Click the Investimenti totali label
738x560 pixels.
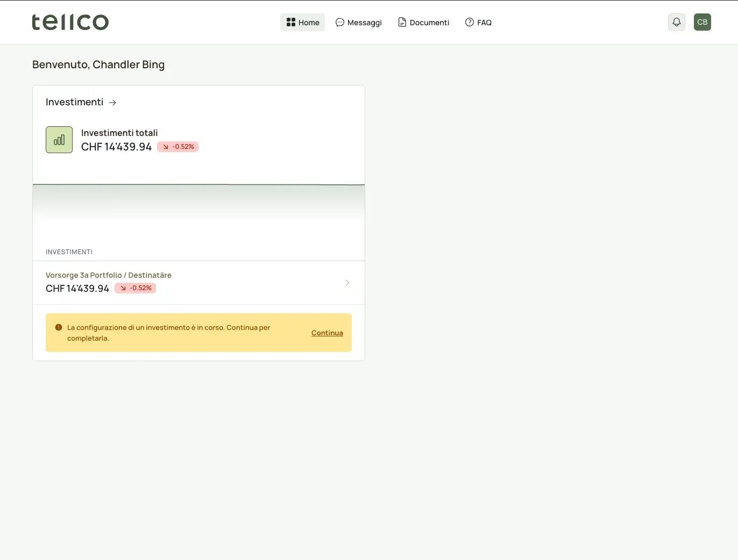coord(119,133)
